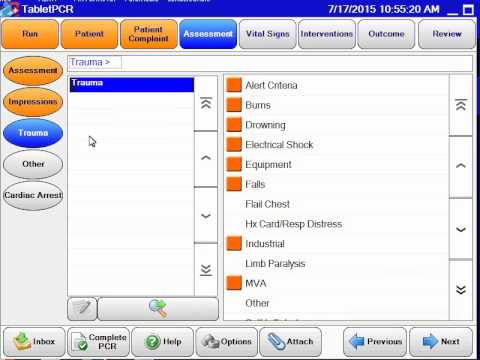
Task: Select Alert Criteria label
Action: coord(271,85)
